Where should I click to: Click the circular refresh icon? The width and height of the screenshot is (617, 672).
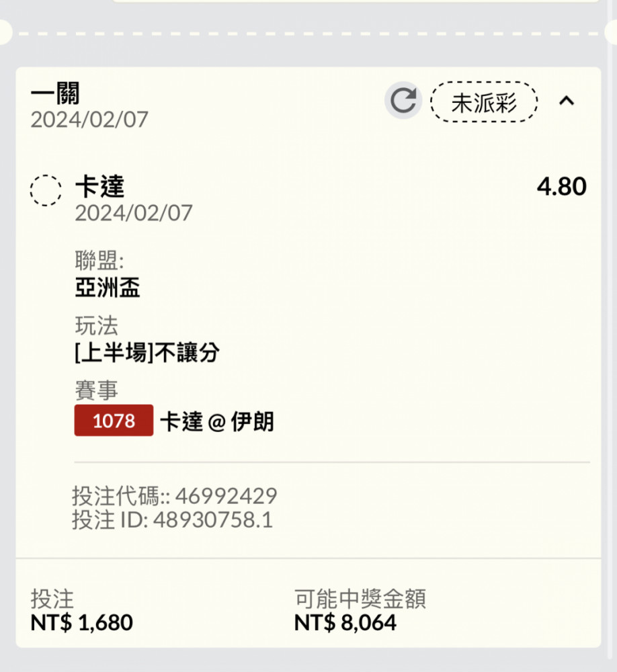[403, 101]
